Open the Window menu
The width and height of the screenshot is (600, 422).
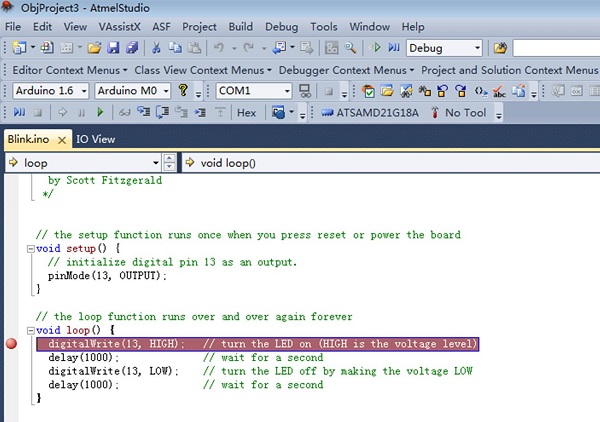370,27
